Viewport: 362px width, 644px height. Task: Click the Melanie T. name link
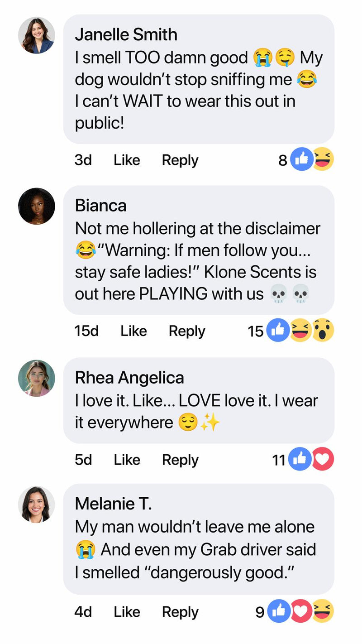coord(113,504)
